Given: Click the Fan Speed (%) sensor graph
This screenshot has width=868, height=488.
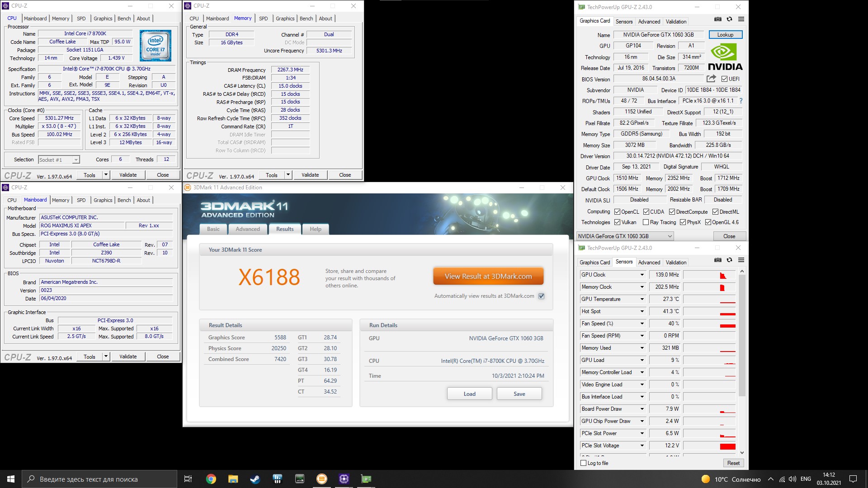Looking at the screenshot, I should 709,324.
